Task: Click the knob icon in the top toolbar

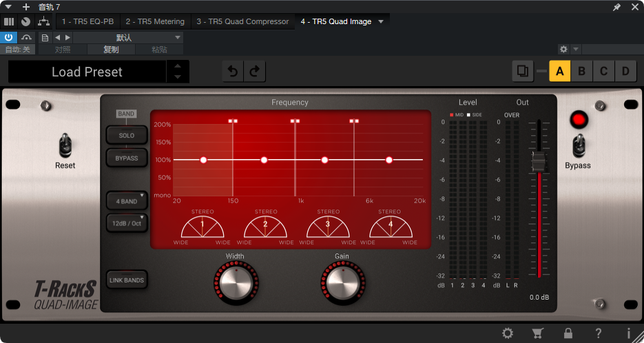Action: [26, 21]
